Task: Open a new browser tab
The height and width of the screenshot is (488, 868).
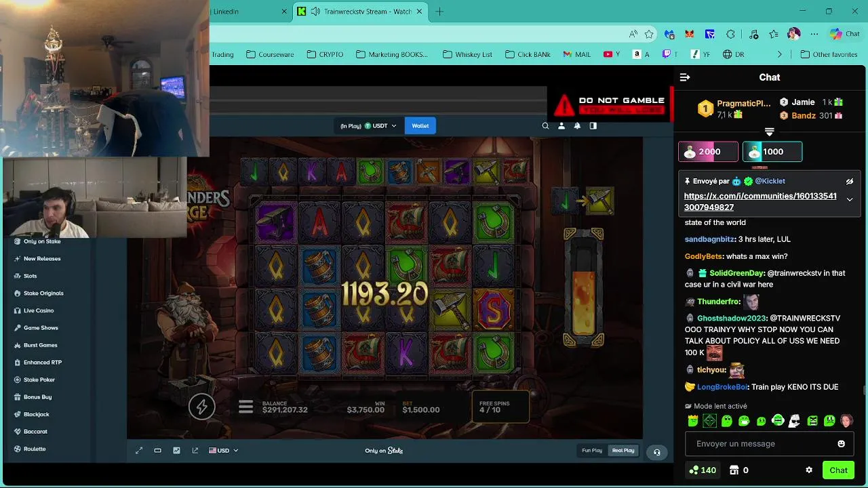Action: 439,12
